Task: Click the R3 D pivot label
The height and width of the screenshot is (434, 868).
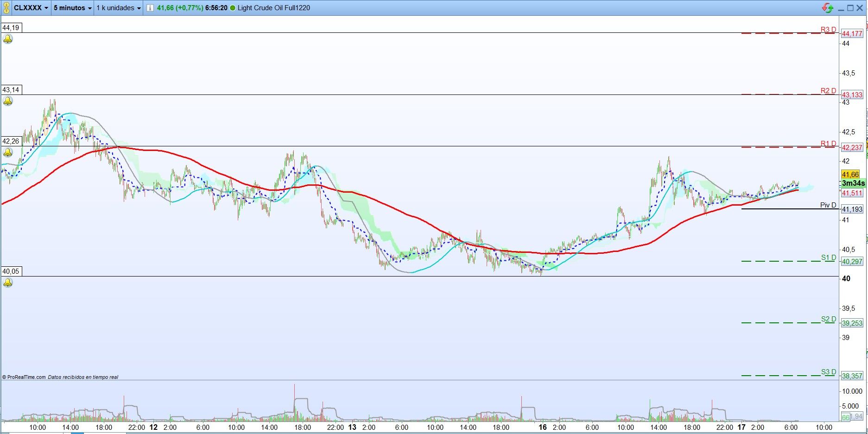Action: [828, 30]
